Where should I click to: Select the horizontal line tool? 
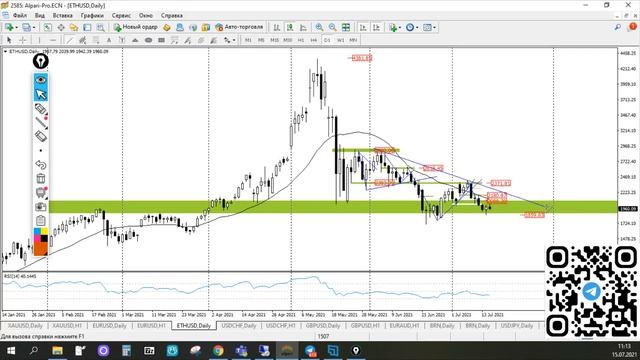[53, 40]
